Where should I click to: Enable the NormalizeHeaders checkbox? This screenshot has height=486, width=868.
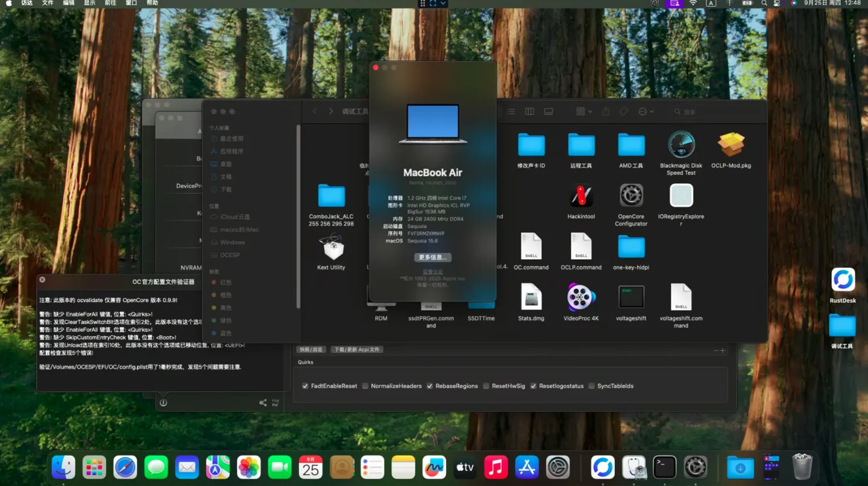tap(365, 386)
